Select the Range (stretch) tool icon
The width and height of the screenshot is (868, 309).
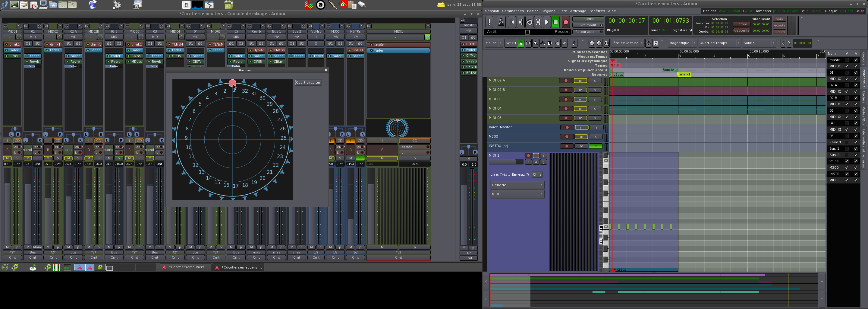pos(528,43)
